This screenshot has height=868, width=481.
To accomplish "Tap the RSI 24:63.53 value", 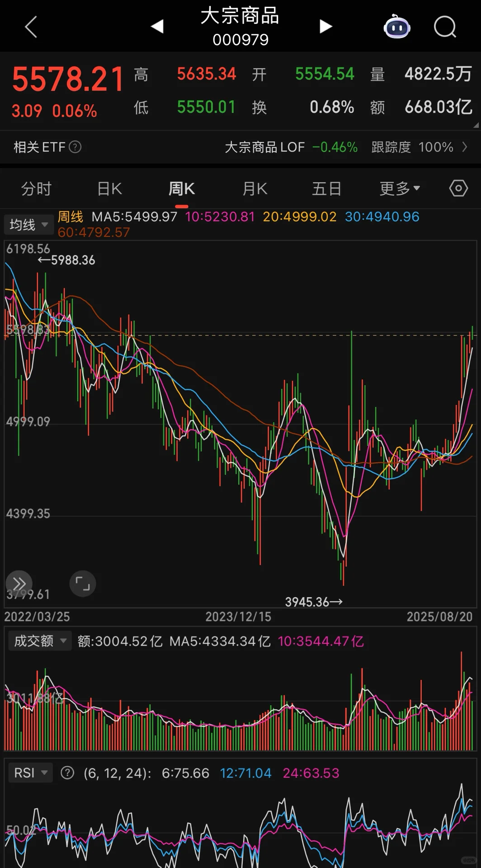I will pyautogui.click(x=311, y=773).
